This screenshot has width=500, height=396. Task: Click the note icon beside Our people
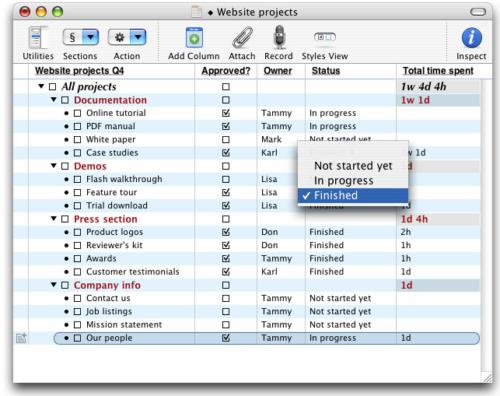pyautogui.click(x=21, y=338)
